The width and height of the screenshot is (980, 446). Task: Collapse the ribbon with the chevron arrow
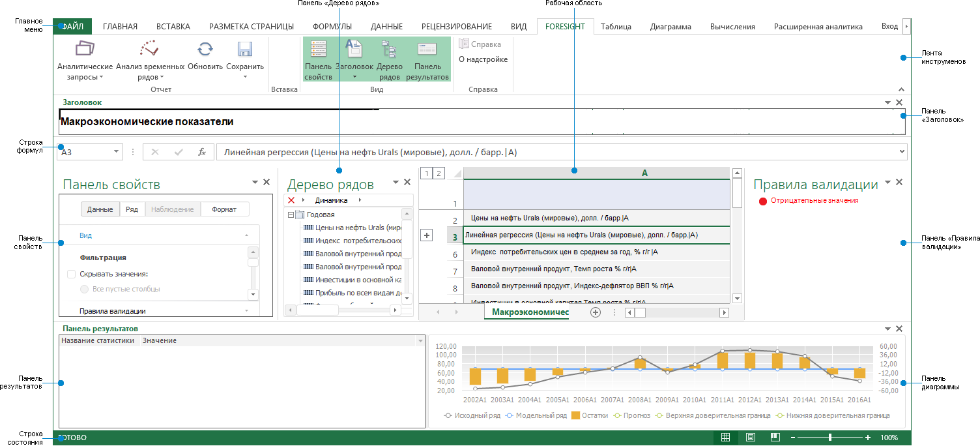tap(902, 89)
